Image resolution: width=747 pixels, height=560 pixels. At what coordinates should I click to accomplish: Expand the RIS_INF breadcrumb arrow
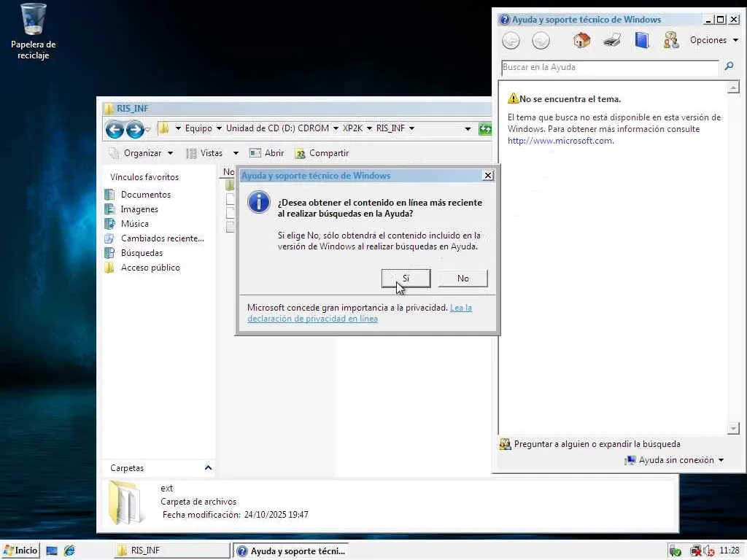tap(411, 128)
